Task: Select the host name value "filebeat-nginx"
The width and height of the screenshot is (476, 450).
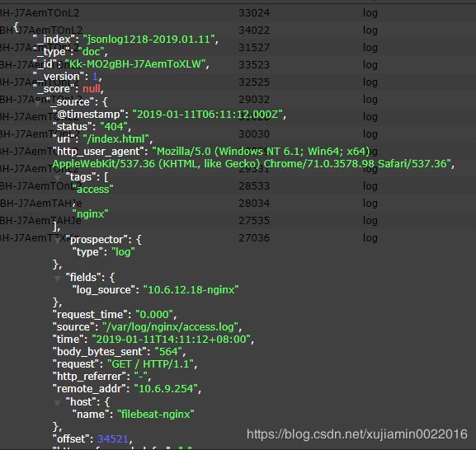Action: point(155,415)
